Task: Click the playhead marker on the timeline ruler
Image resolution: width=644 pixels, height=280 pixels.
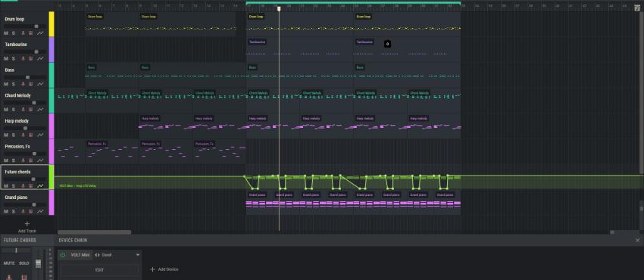Action: 279,8
